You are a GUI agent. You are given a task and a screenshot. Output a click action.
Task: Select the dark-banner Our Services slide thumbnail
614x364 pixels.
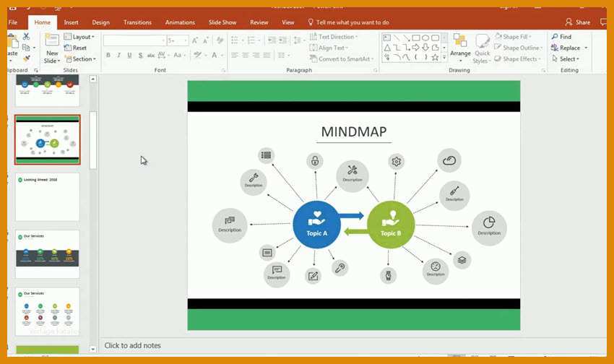[x=48, y=254]
